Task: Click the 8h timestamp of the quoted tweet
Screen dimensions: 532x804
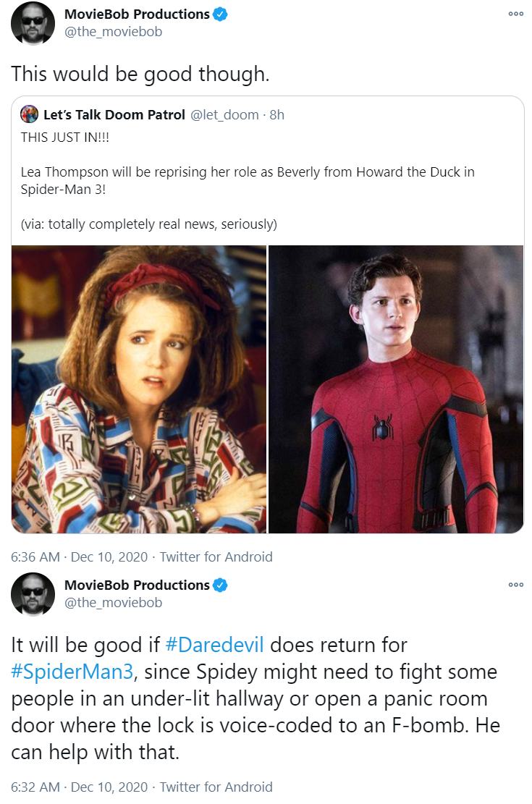Action: (x=277, y=114)
